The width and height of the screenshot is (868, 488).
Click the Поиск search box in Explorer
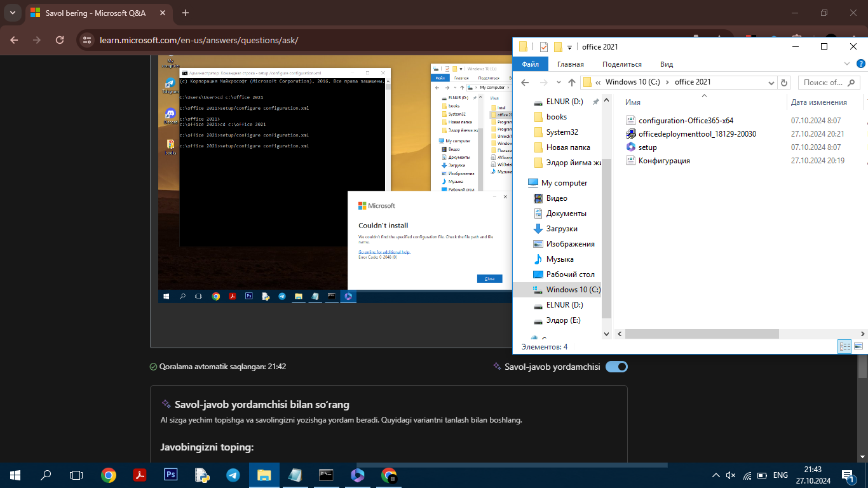[829, 83]
